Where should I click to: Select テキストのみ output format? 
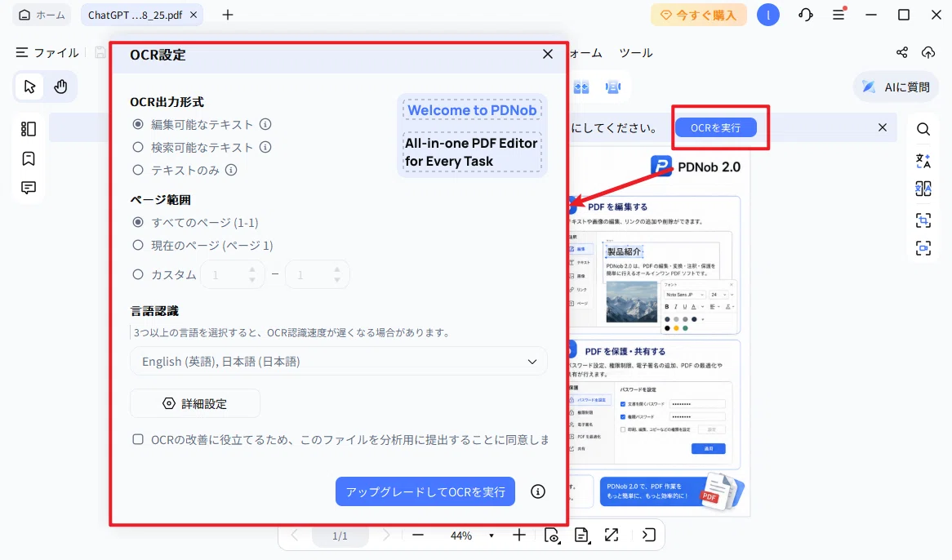click(x=139, y=171)
